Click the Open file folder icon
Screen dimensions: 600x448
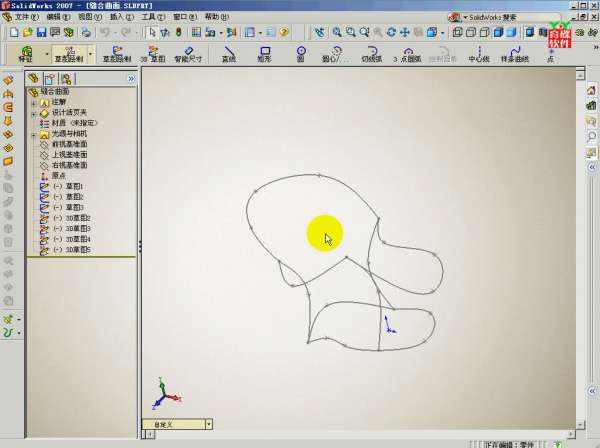click(x=28, y=33)
